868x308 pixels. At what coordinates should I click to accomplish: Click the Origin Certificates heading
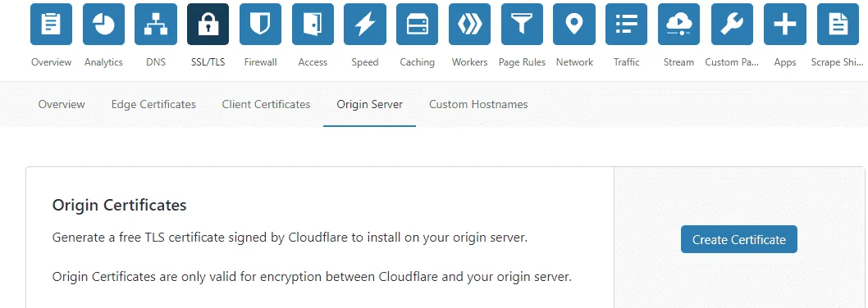119,205
